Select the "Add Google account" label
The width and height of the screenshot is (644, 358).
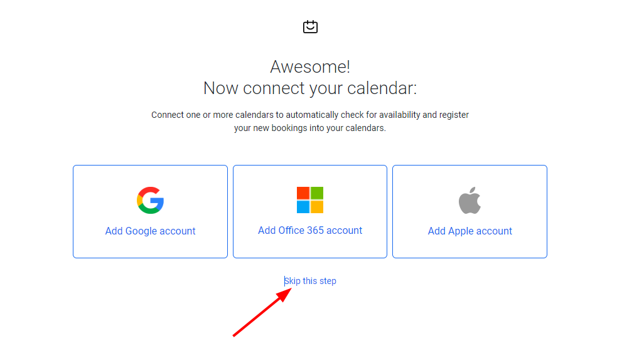click(150, 231)
